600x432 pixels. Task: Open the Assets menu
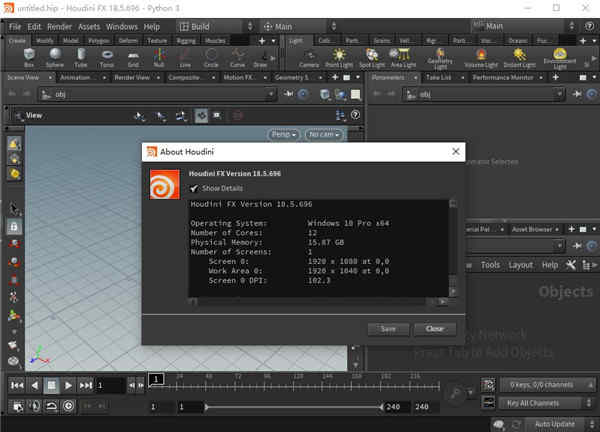[x=89, y=27]
